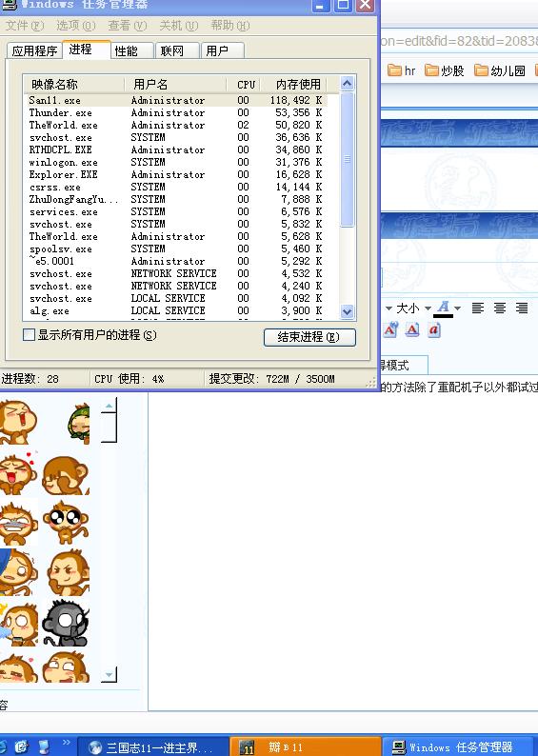The width and height of the screenshot is (538, 756).
Task: Insert the monkey in green camouflage hood emoticon
Action: [x=79, y=424]
